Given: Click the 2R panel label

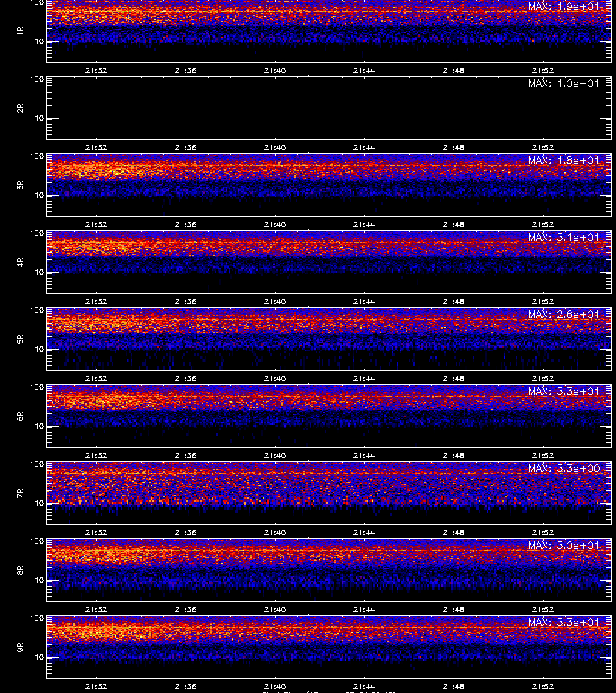Looking at the screenshot, I should point(20,109).
